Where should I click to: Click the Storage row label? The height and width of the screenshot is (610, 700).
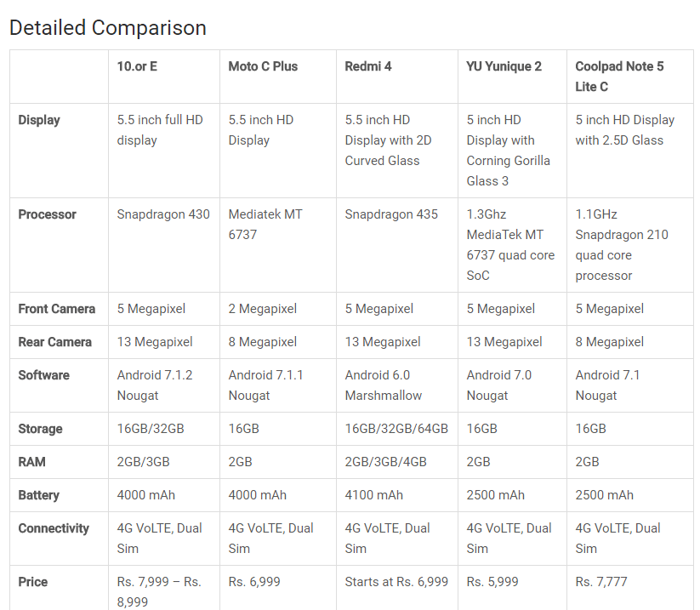(40, 429)
